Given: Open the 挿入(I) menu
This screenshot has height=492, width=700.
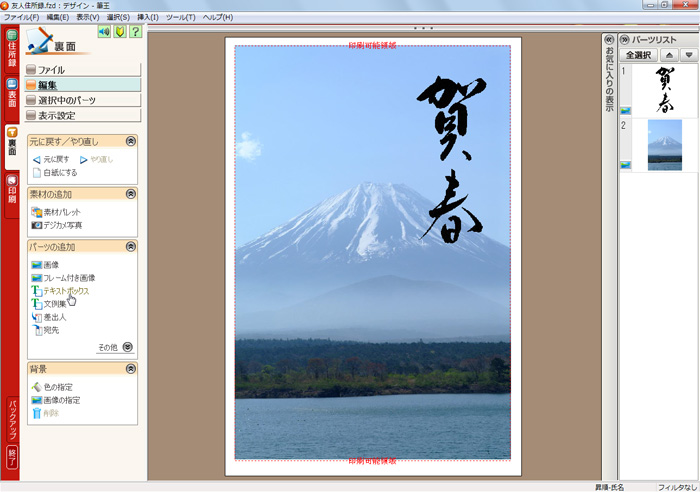Looking at the screenshot, I should (147, 18).
